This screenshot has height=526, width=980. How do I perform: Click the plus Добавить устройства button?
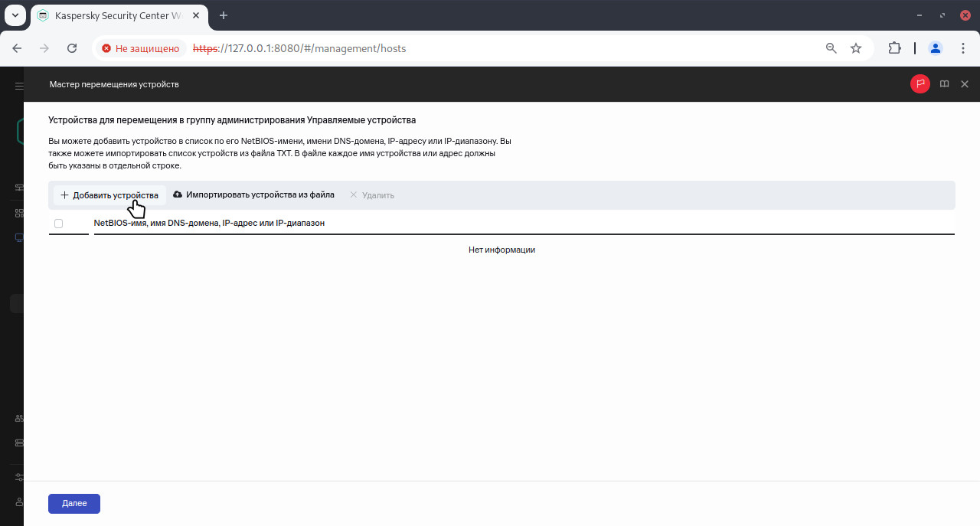click(109, 195)
